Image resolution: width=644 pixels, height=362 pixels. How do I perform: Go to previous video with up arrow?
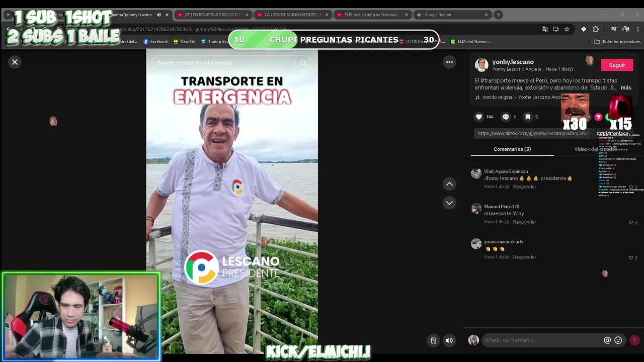[449, 184]
